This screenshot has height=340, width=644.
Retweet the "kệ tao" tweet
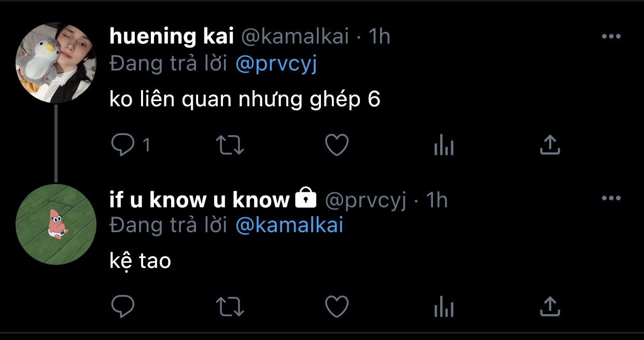229,307
